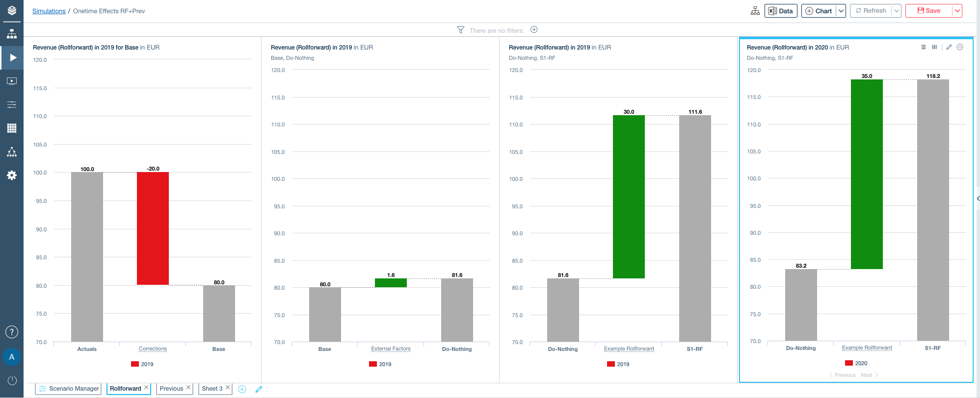The image size is (980, 398).
Task: Click the red 2020 legend color swatch
Action: tap(848, 363)
